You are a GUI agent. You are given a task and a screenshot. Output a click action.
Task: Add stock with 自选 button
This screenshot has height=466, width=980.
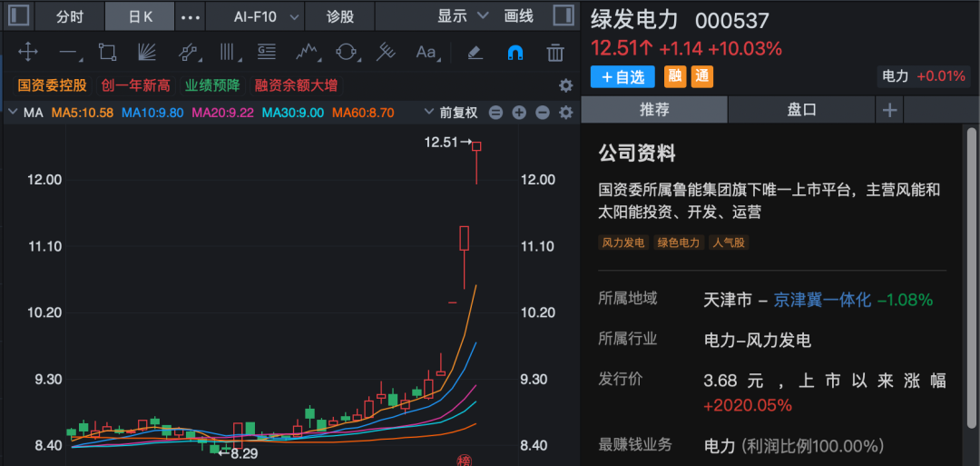point(622,77)
